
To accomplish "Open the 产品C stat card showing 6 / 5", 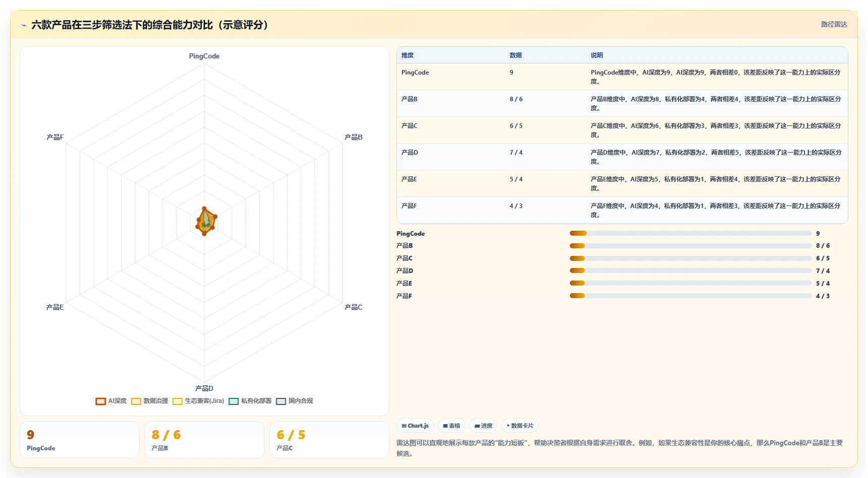I will 329,440.
